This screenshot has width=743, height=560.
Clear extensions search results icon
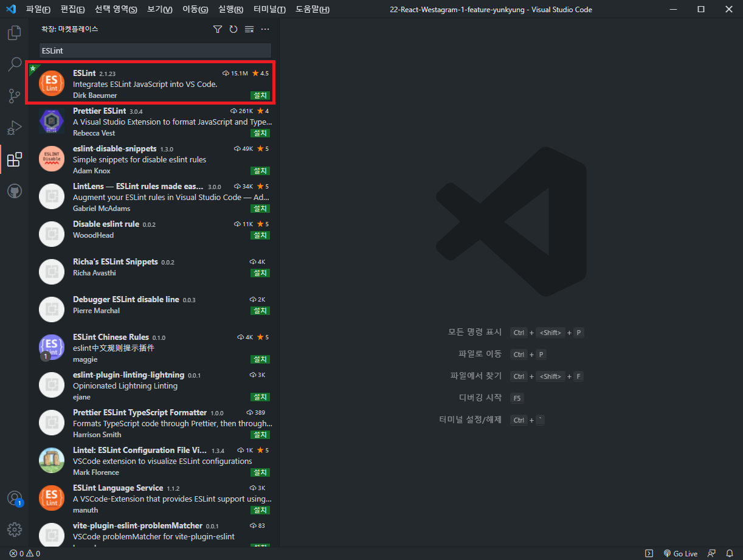point(249,29)
